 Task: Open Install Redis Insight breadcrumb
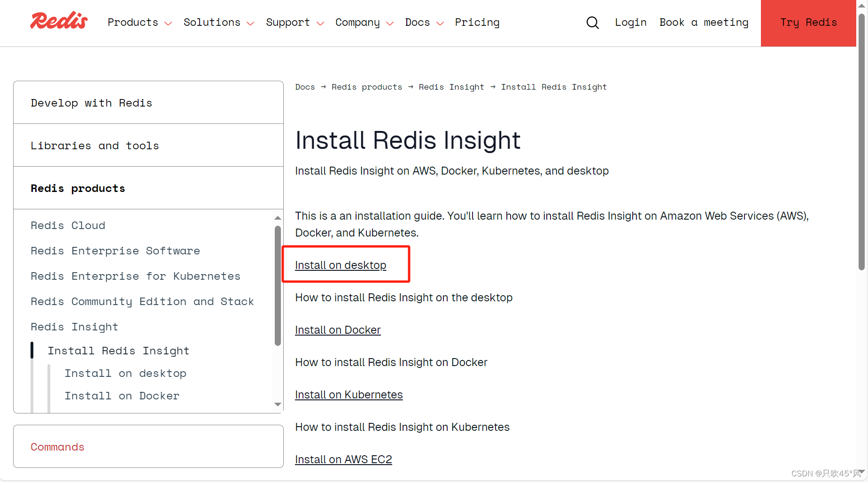coord(554,87)
